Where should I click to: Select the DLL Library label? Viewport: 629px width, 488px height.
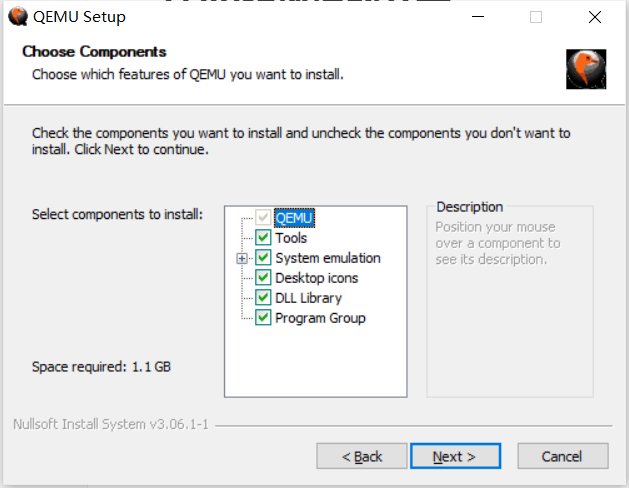point(308,298)
